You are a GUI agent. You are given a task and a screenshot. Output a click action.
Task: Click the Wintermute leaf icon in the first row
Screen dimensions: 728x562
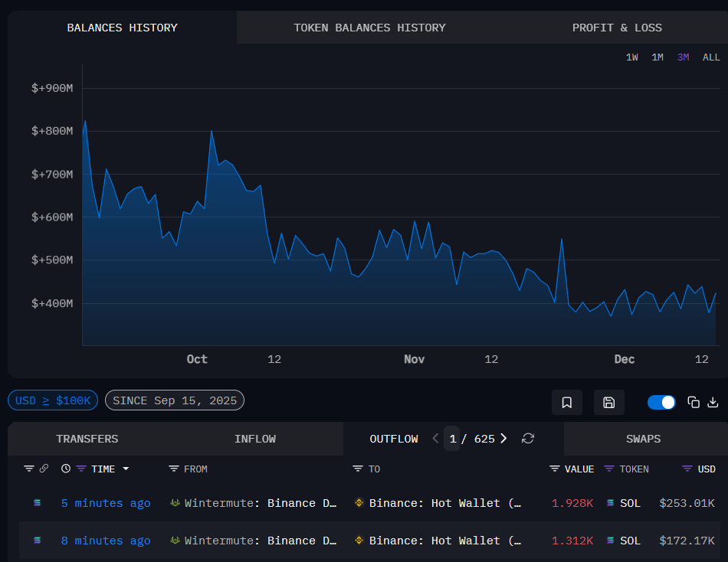(175, 503)
